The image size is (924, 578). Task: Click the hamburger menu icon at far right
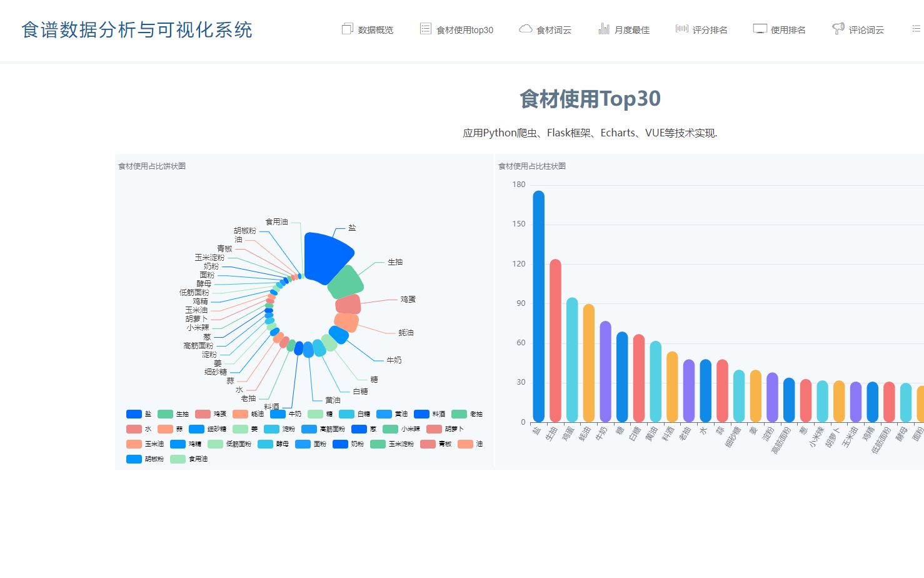coord(914,28)
